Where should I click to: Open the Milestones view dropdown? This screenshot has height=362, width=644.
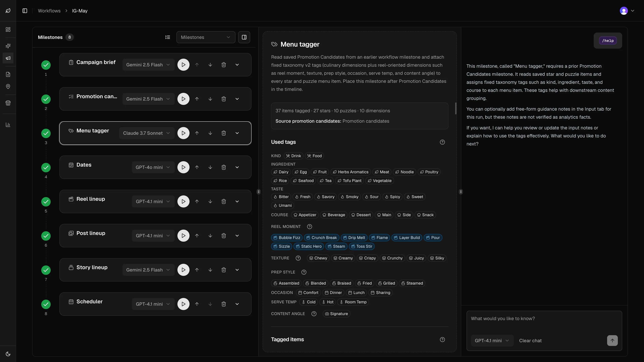click(206, 37)
